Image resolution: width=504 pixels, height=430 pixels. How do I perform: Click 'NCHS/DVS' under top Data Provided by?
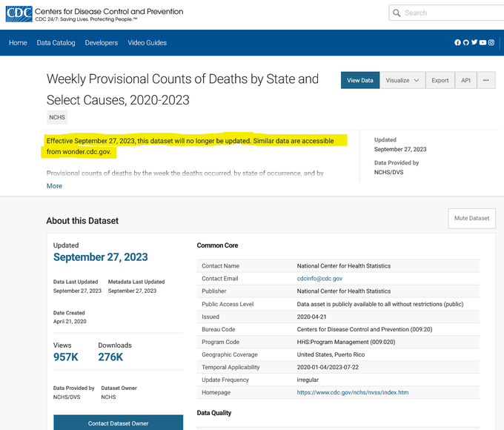coord(388,172)
